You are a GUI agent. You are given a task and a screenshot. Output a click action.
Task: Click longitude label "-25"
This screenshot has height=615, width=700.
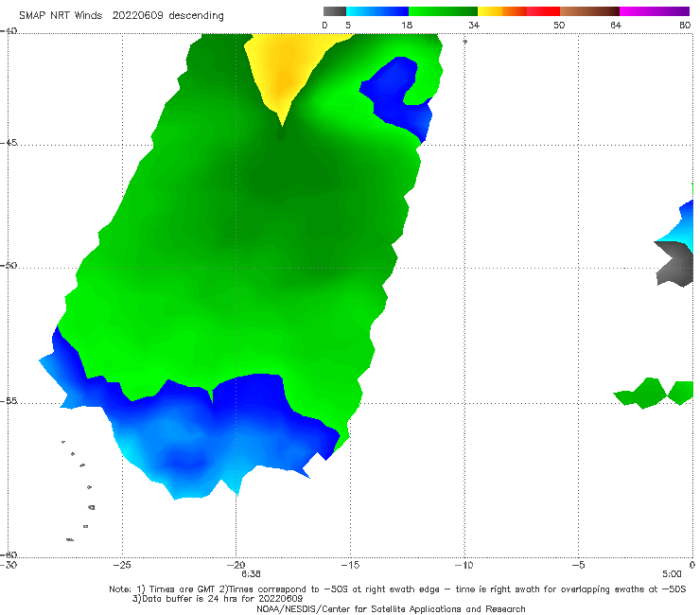click(x=122, y=565)
